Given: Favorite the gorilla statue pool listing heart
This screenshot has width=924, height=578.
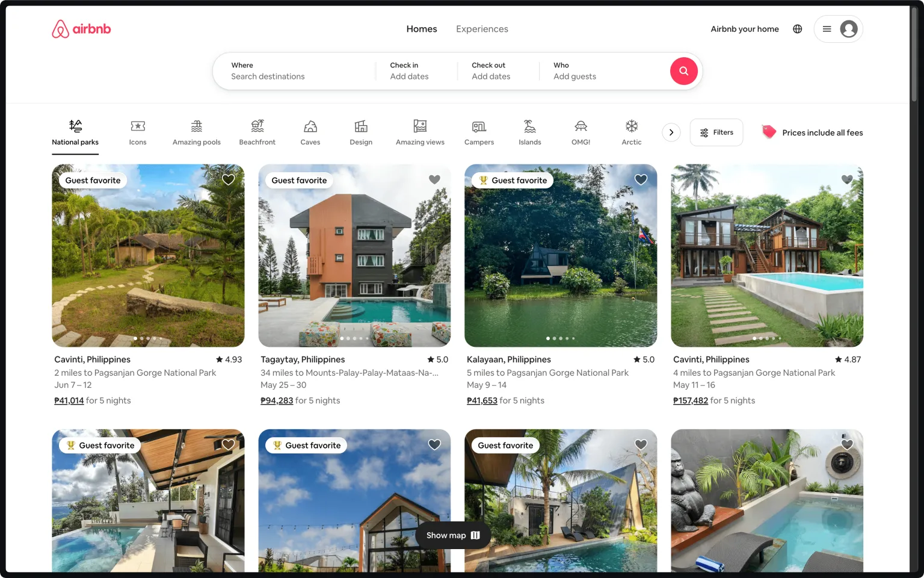Looking at the screenshot, I should tap(847, 444).
